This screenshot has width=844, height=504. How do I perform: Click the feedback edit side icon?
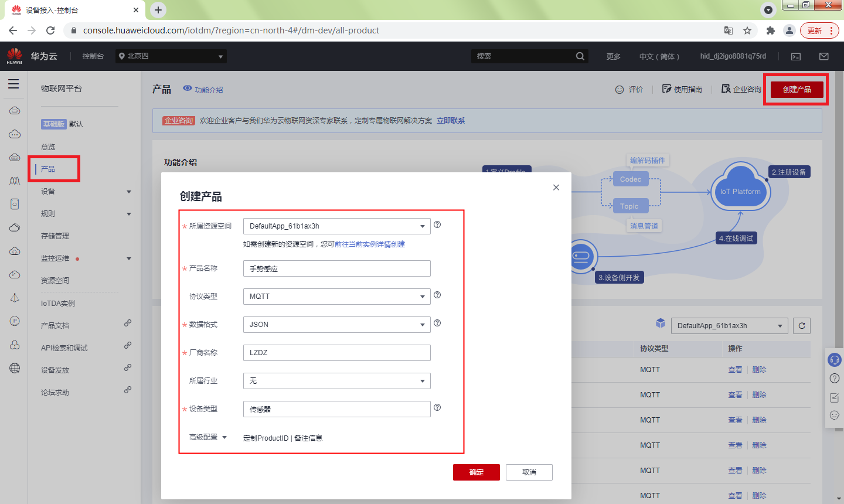tap(835, 398)
